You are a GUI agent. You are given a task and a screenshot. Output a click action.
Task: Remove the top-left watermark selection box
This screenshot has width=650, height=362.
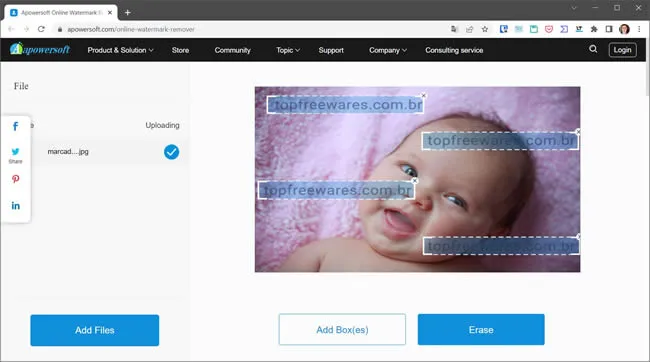pos(423,95)
